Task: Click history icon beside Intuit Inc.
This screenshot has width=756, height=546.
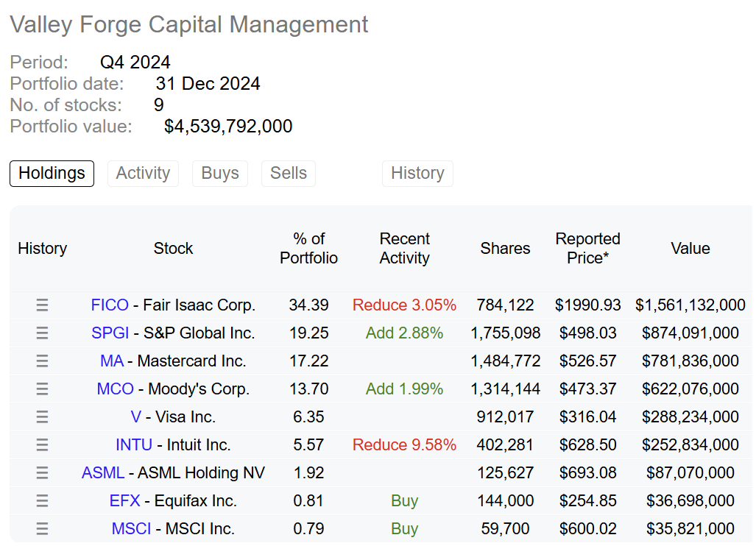Action: coord(42,444)
